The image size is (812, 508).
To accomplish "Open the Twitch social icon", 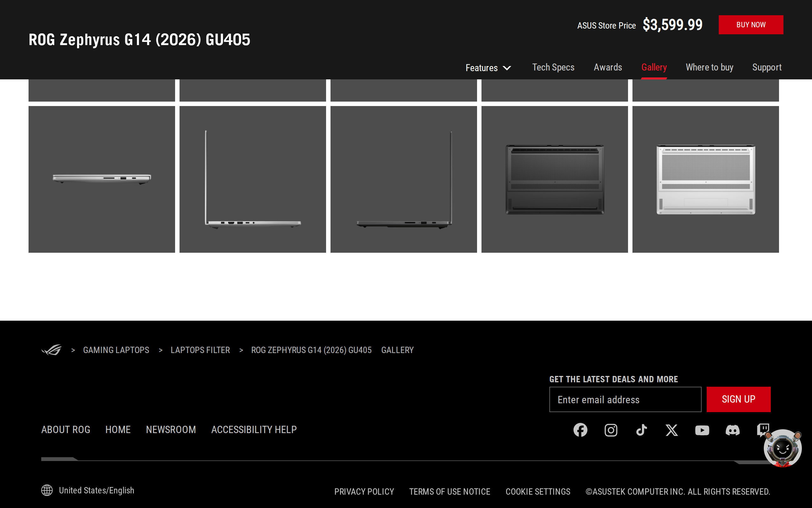I will (762, 429).
